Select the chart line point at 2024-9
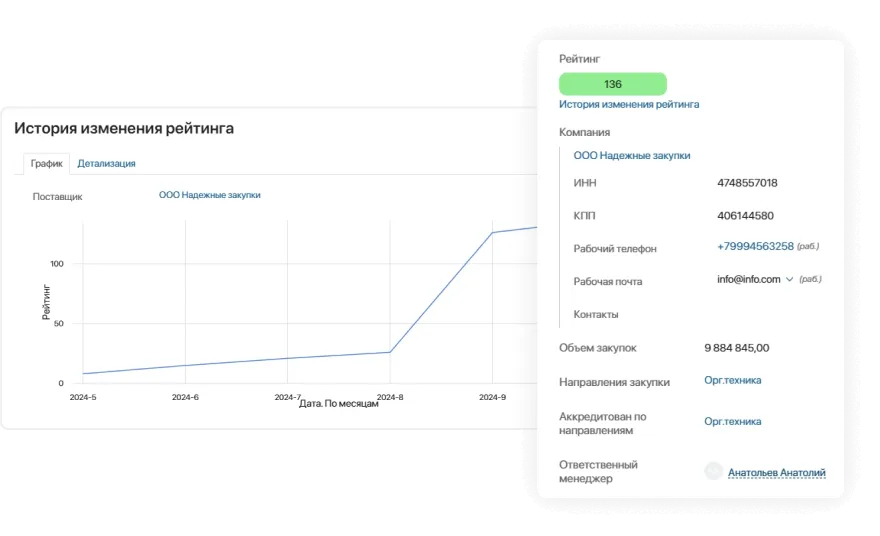Viewport: 880px width, 536px height. (x=492, y=233)
